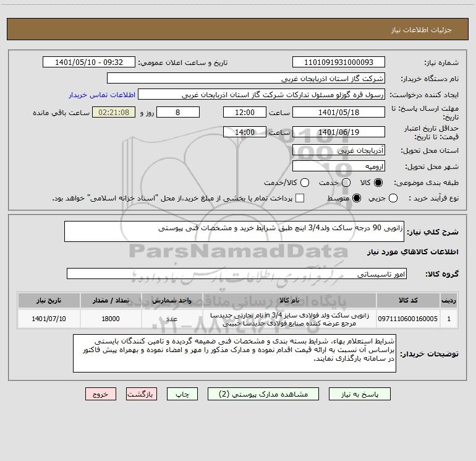Click the validity time field 14:00
The height and width of the screenshot is (461, 476).
(x=245, y=132)
